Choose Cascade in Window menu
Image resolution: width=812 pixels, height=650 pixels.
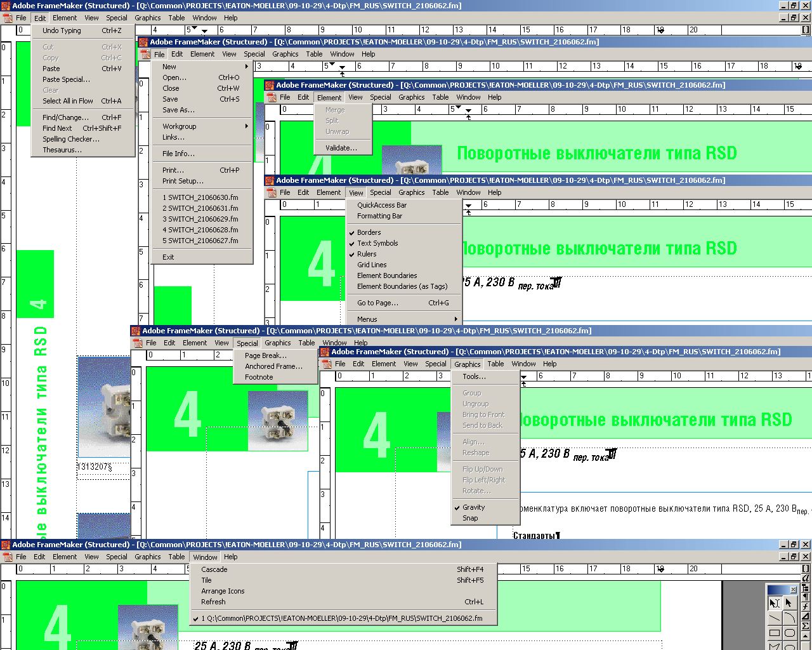click(x=343, y=569)
